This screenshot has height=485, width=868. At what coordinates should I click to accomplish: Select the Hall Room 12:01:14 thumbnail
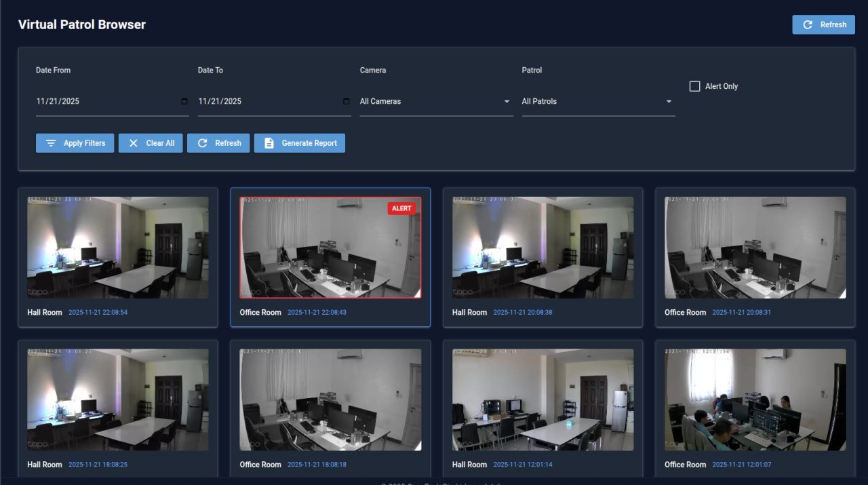pos(542,400)
